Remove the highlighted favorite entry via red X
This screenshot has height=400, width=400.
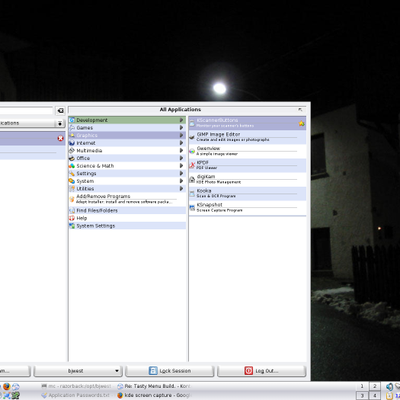pyautogui.click(x=60, y=138)
